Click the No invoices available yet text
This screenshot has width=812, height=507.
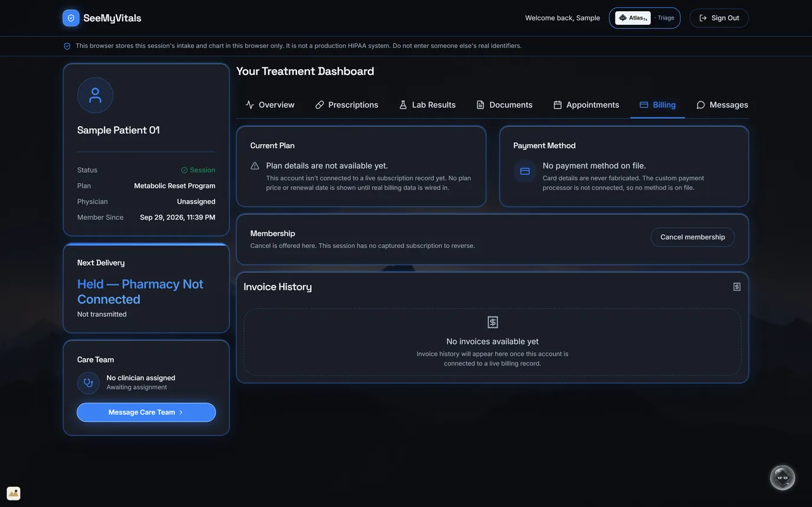493,342
